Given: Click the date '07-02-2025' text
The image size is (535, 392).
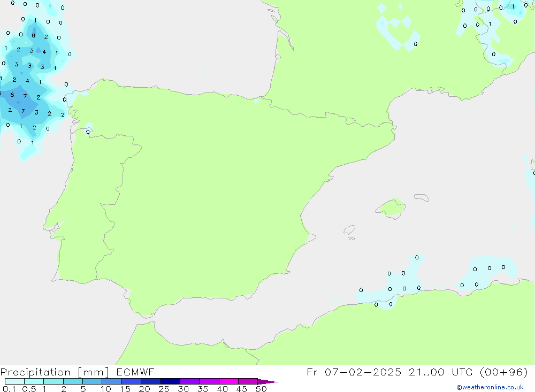Looking at the screenshot, I should point(363,372).
